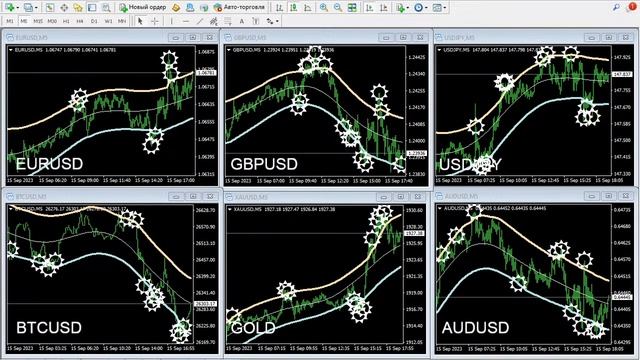The width and height of the screenshot is (640, 360).
Task: Select the MN timeframe
Action: tap(122, 21)
